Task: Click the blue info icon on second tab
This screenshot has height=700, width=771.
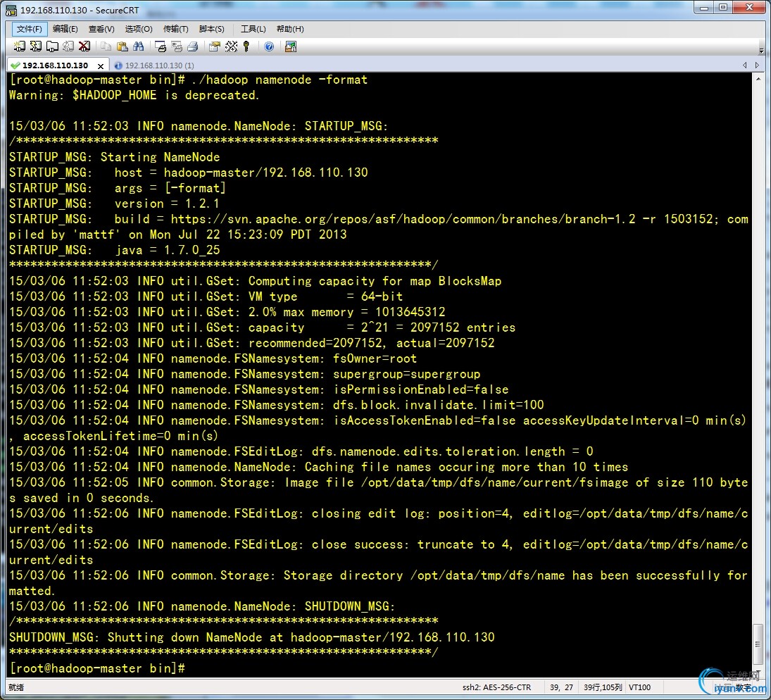Action: click(118, 65)
